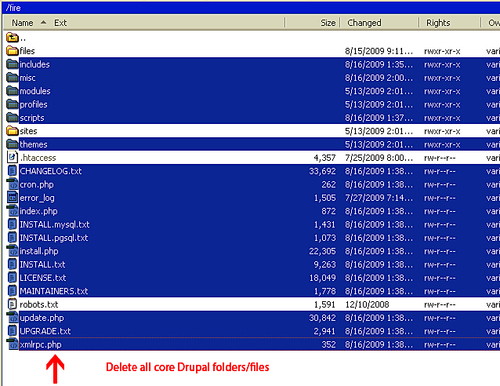Viewport: 500px width, 386px height.
Task: Sort by the Name column header
Action: click(22, 23)
